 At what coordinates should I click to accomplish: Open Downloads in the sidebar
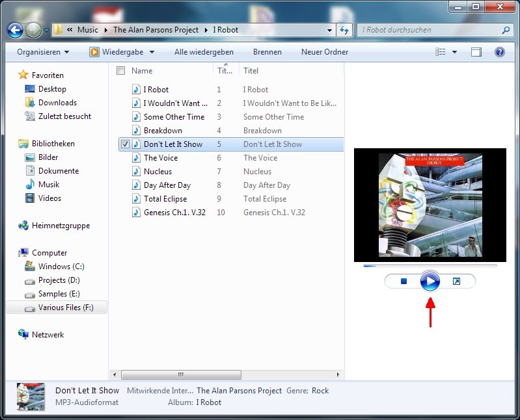coord(57,103)
